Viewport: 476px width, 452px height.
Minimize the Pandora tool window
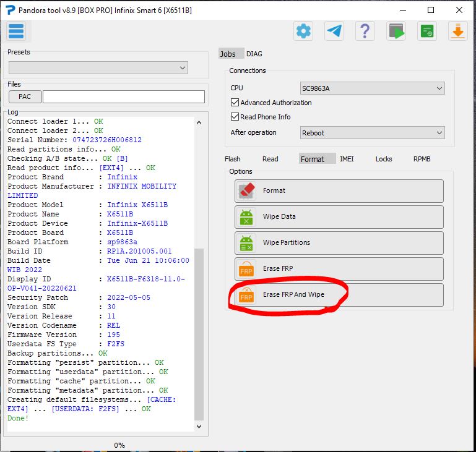point(403,10)
